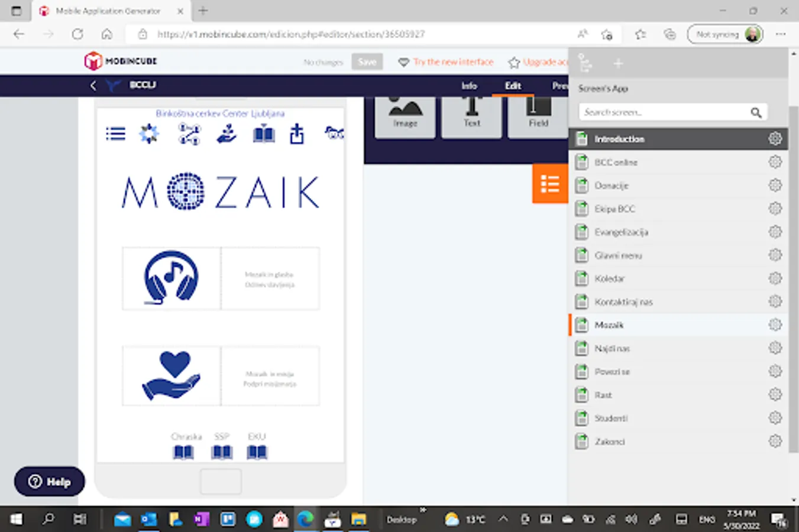Viewport: 799px width, 532px height.
Task: Switch to the Info tab
Action: click(469, 86)
